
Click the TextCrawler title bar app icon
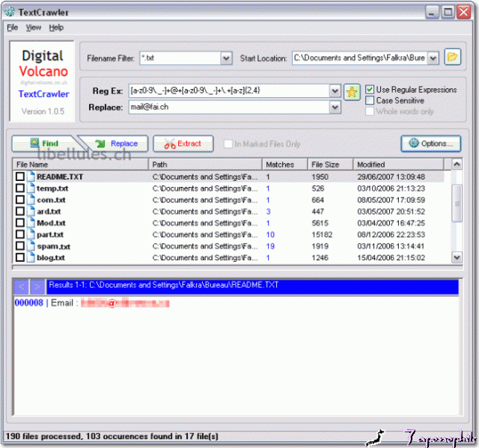(x=10, y=12)
